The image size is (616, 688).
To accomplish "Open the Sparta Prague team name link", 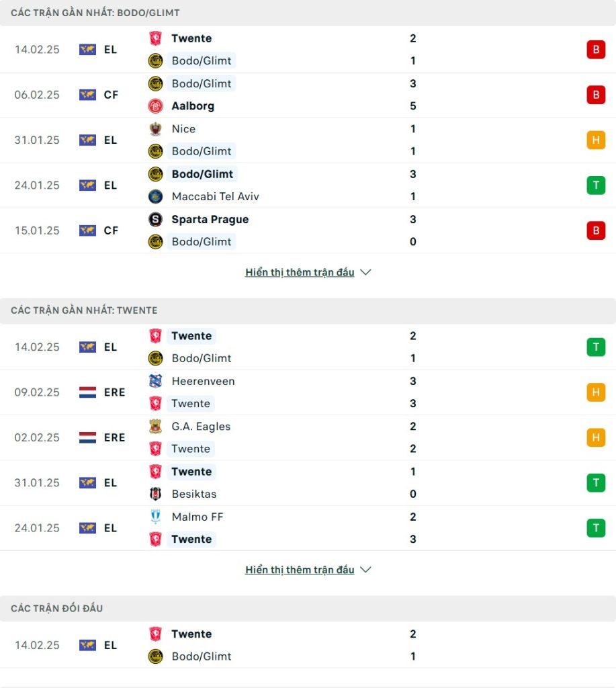I will (x=210, y=220).
